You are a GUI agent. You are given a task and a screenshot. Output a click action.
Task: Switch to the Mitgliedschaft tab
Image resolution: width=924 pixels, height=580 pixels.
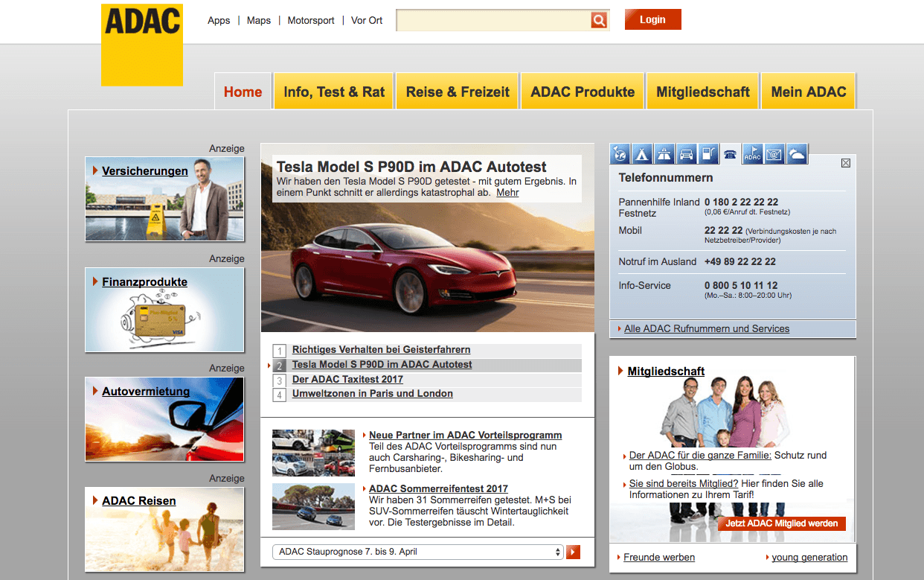[x=703, y=92]
